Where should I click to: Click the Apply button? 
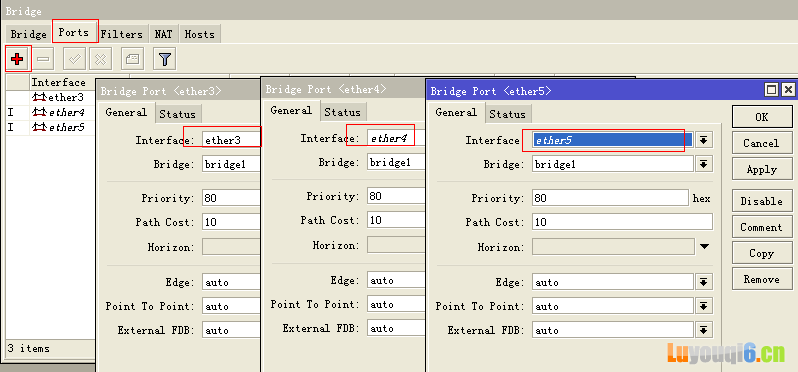pyautogui.click(x=762, y=169)
